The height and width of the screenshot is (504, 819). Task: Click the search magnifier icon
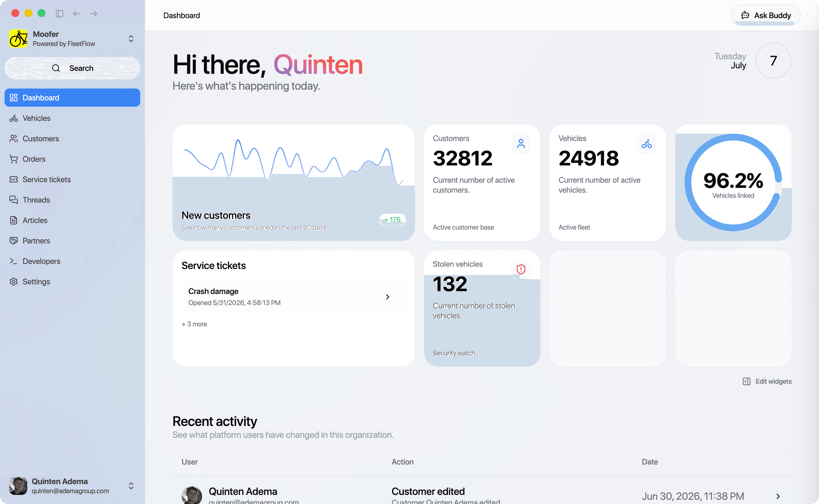pos(56,68)
